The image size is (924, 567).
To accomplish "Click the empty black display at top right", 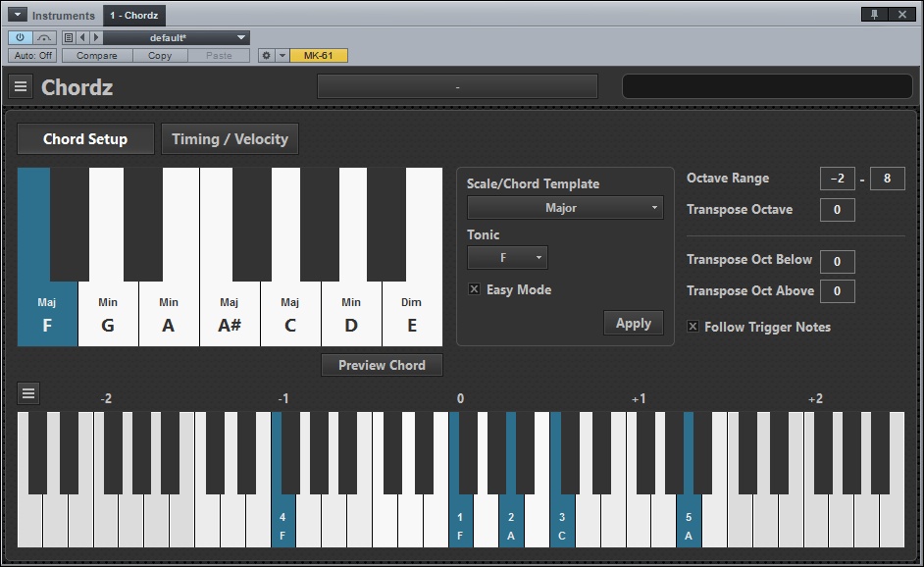I will (767, 86).
